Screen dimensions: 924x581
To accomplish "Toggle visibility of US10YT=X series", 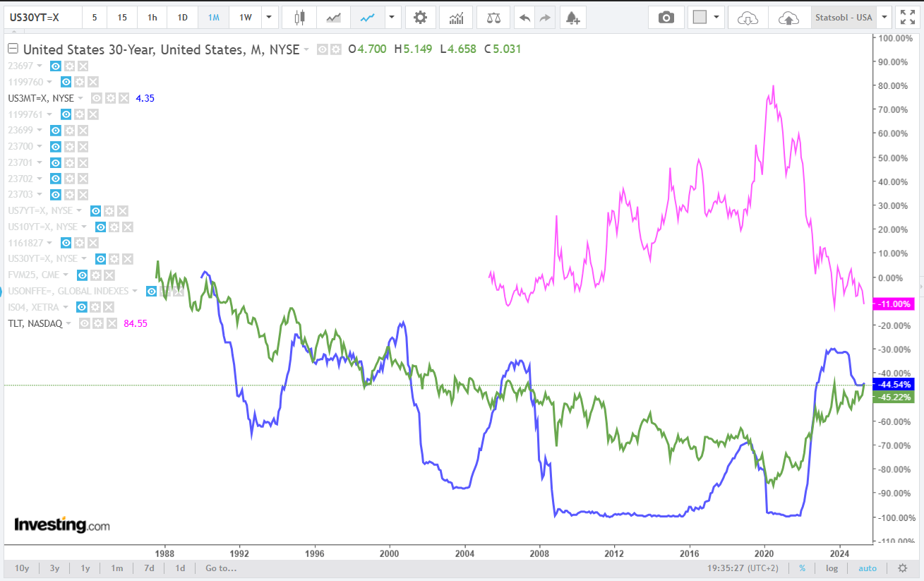I will click(101, 227).
